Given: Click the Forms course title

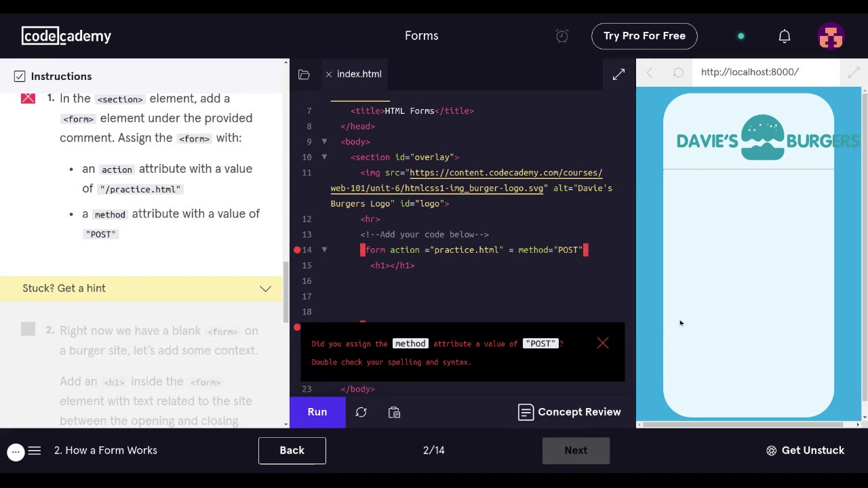Looking at the screenshot, I should [x=422, y=36].
